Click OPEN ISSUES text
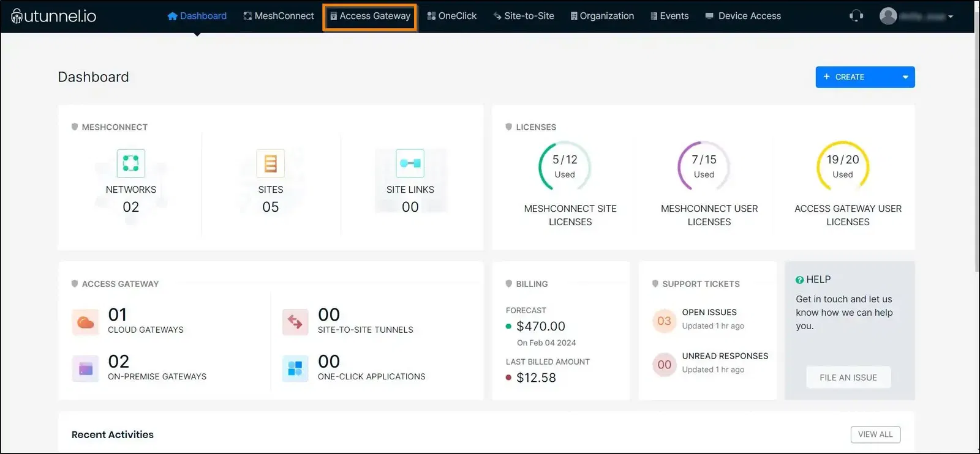Image resolution: width=980 pixels, height=454 pixels. pos(709,313)
